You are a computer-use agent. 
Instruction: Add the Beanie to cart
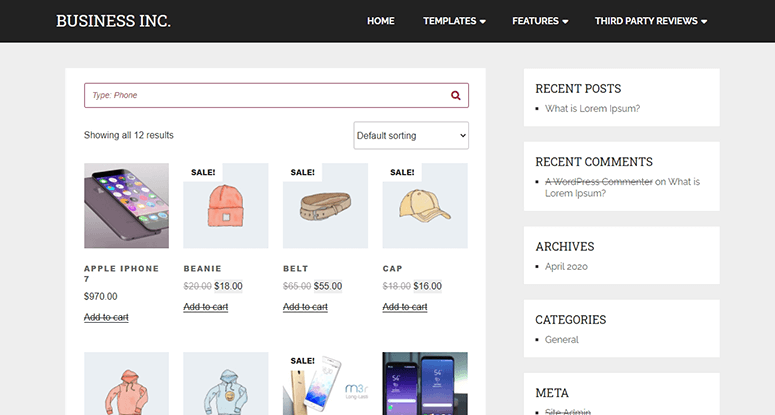[x=206, y=307]
